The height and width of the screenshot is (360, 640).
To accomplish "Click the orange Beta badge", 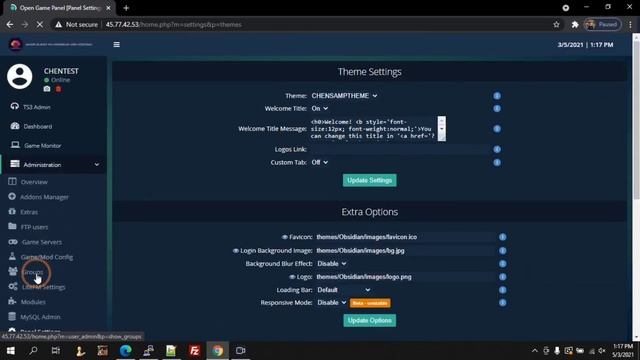I will click(x=370, y=303).
